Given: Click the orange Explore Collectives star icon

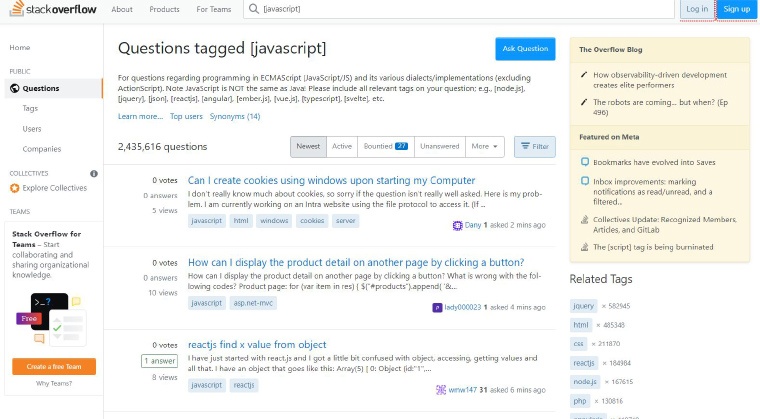Looking at the screenshot, I should pyautogui.click(x=15, y=188).
